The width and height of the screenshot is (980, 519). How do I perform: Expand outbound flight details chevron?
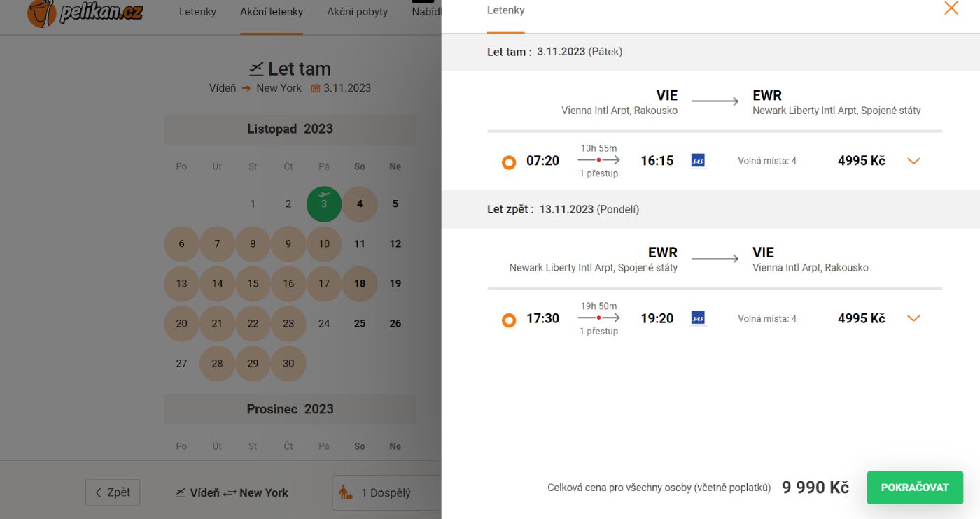pos(913,161)
